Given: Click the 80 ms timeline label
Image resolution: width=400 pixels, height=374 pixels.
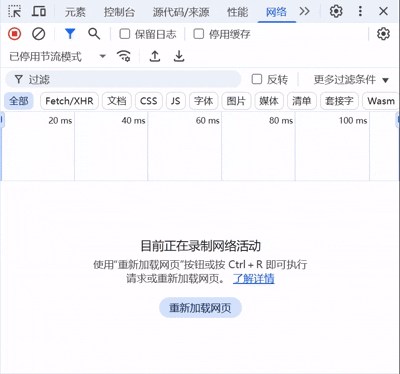Looking at the screenshot, I should pos(281,120).
